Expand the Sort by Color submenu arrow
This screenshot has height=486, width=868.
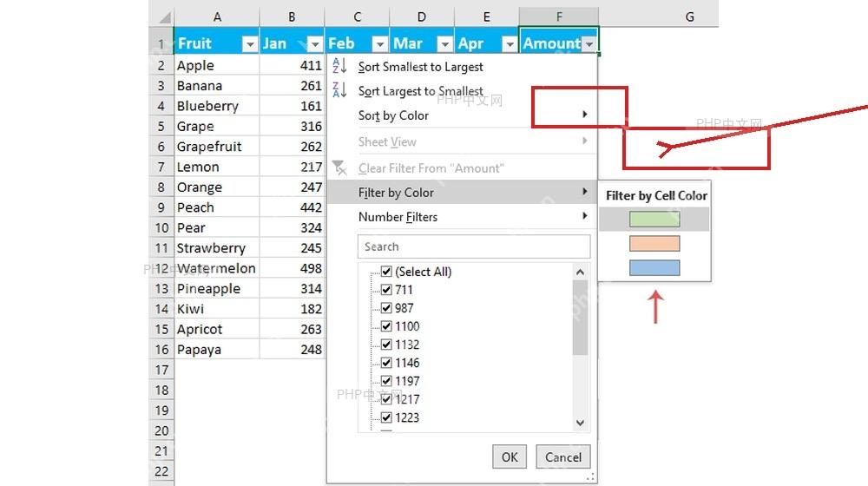[x=584, y=114]
